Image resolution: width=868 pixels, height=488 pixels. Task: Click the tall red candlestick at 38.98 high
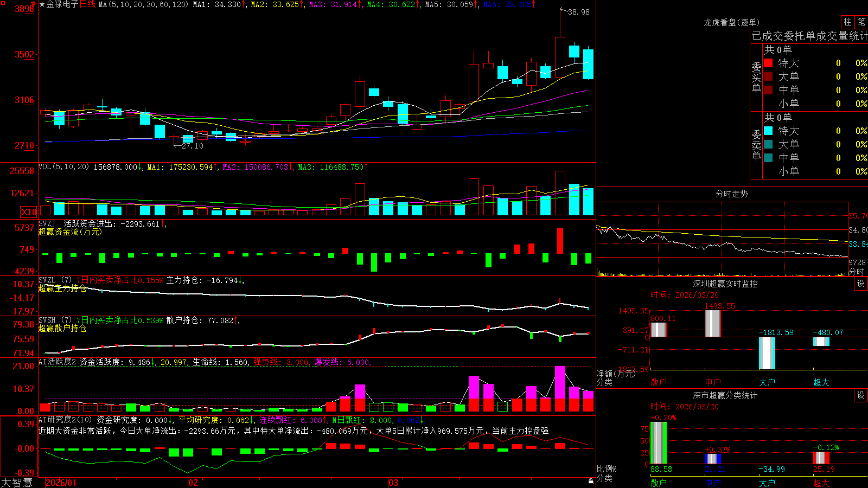click(560, 57)
